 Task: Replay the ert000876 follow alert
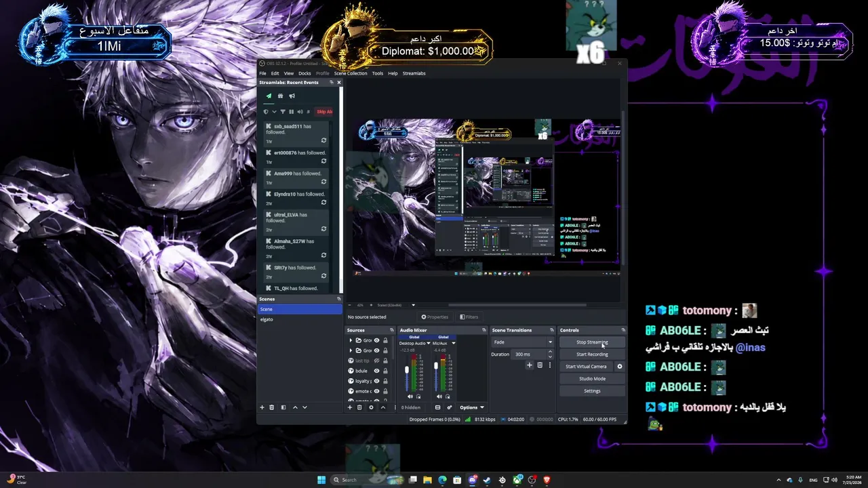pos(323,162)
